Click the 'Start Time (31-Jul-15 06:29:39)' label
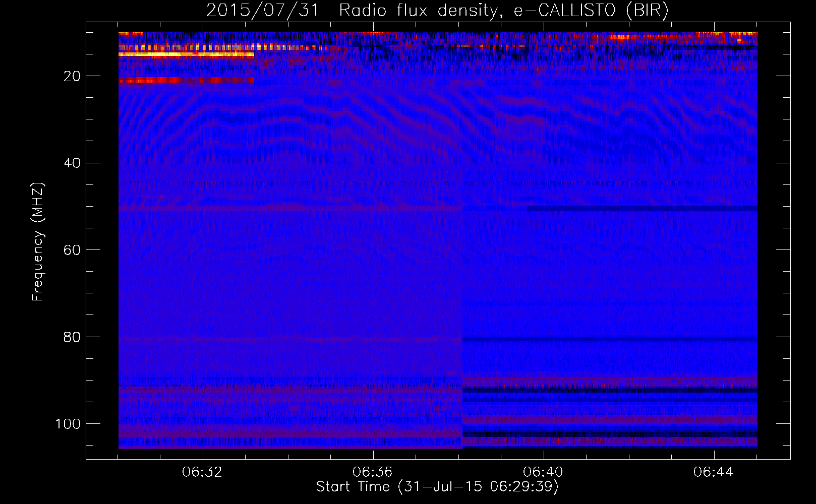The width and height of the screenshot is (816, 504). pyautogui.click(x=437, y=487)
